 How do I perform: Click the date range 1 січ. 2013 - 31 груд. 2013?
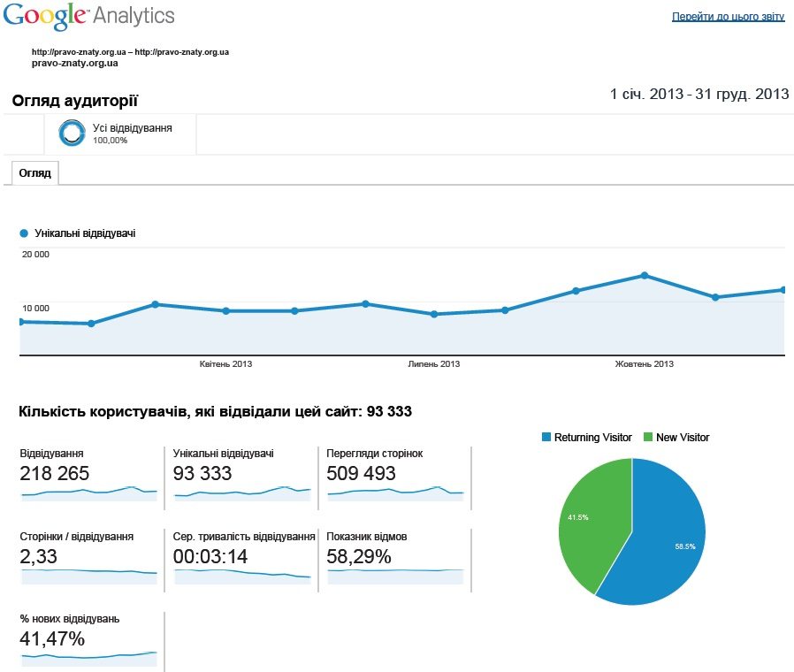(699, 95)
